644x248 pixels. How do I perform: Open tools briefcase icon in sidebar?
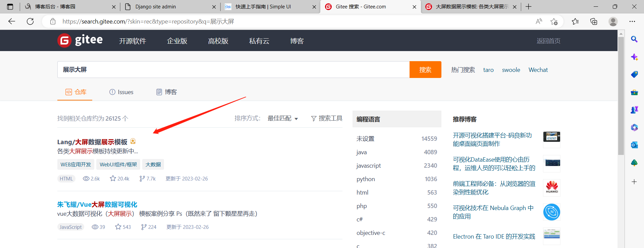[x=634, y=92]
